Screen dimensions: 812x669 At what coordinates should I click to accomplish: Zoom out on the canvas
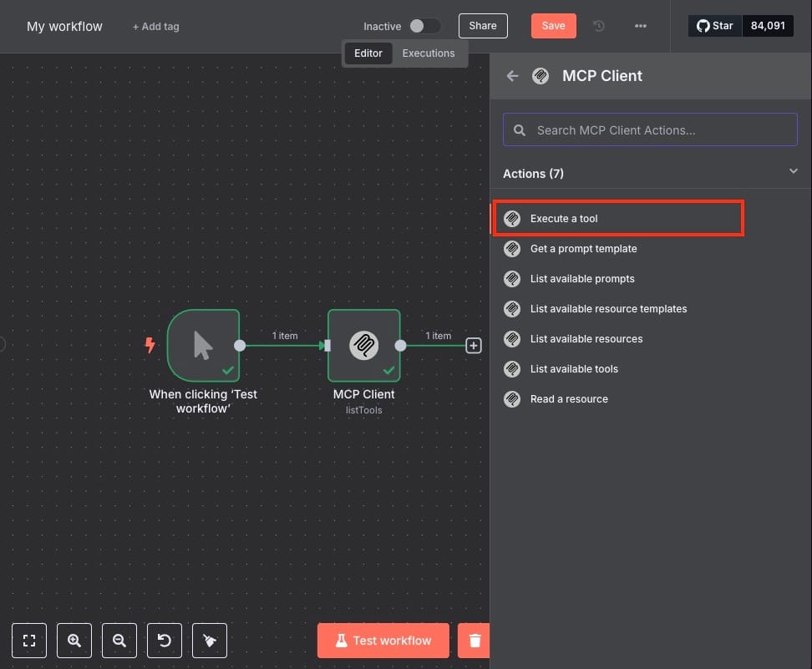click(x=119, y=641)
